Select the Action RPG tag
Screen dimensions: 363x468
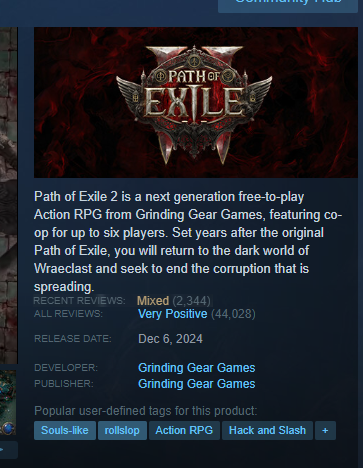pos(184,430)
